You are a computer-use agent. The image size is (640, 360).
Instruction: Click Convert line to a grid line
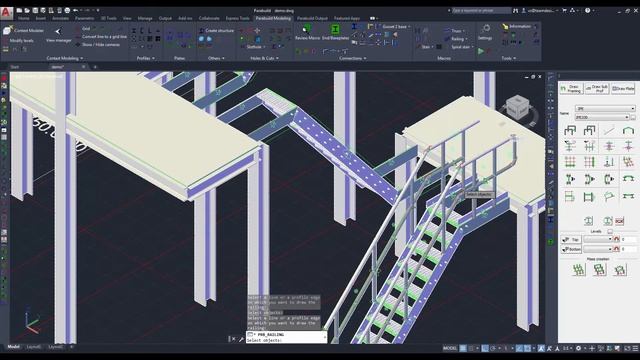point(104,37)
